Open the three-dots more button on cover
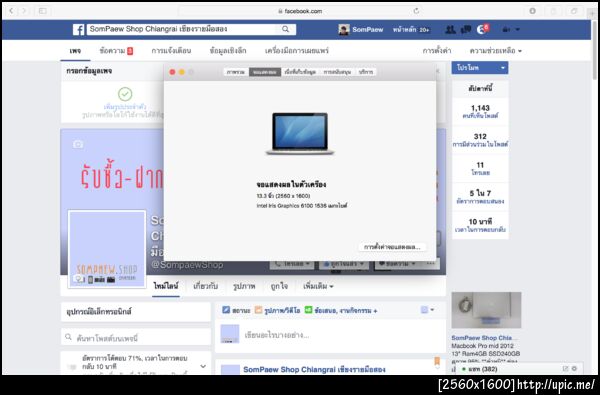 pos(430,264)
